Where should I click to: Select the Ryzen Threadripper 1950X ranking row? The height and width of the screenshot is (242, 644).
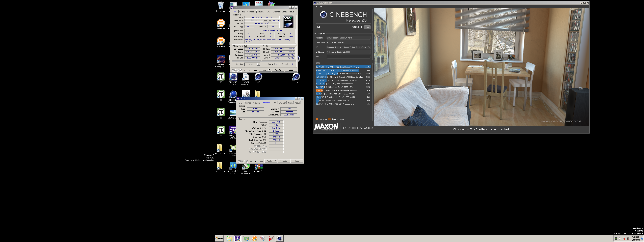(343, 74)
